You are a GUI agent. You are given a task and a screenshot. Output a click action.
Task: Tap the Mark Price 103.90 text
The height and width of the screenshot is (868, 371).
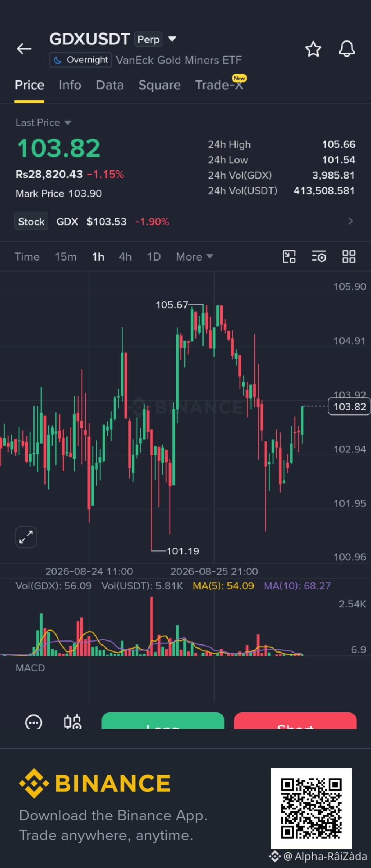coord(59,194)
